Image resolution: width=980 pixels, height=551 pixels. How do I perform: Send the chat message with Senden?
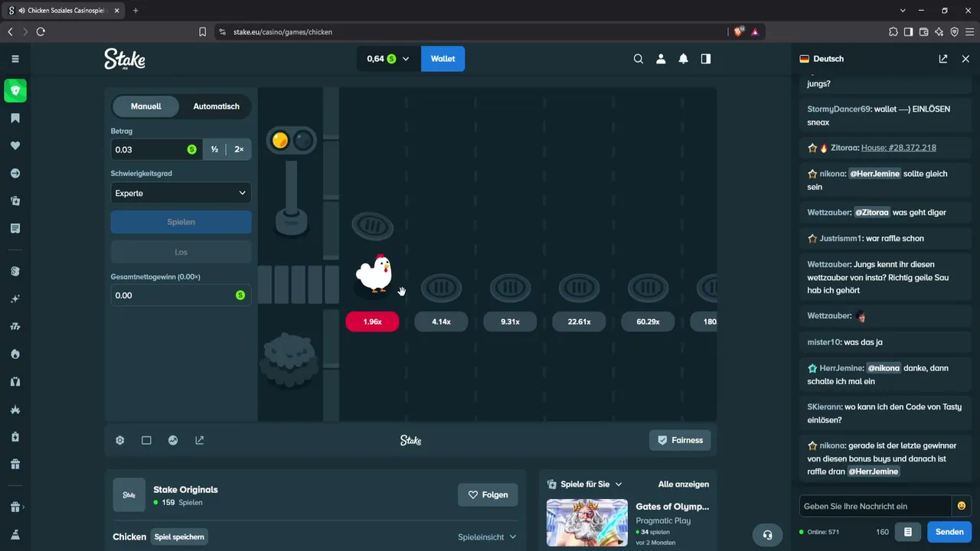(949, 532)
